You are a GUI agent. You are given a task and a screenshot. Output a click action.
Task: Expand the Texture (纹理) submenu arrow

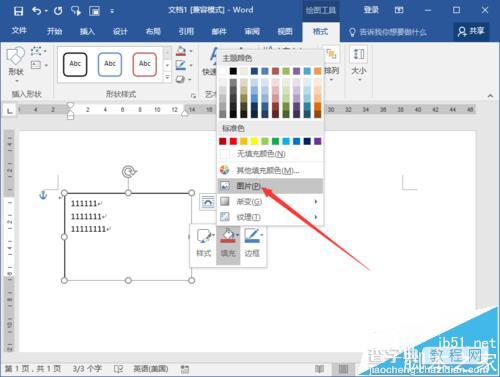pyautogui.click(x=315, y=217)
